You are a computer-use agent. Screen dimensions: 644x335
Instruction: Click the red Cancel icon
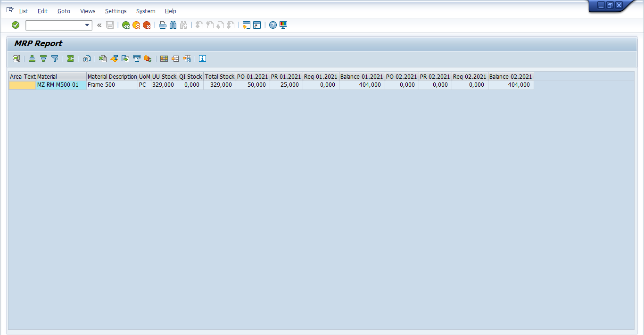coord(147,25)
